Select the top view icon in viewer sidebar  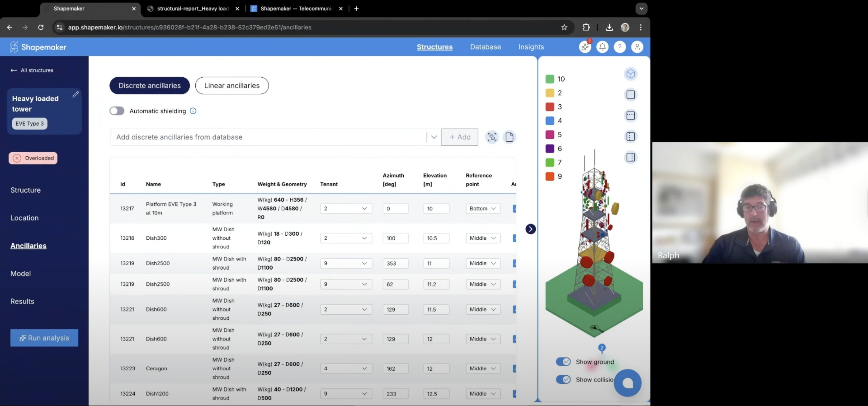(x=630, y=95)
